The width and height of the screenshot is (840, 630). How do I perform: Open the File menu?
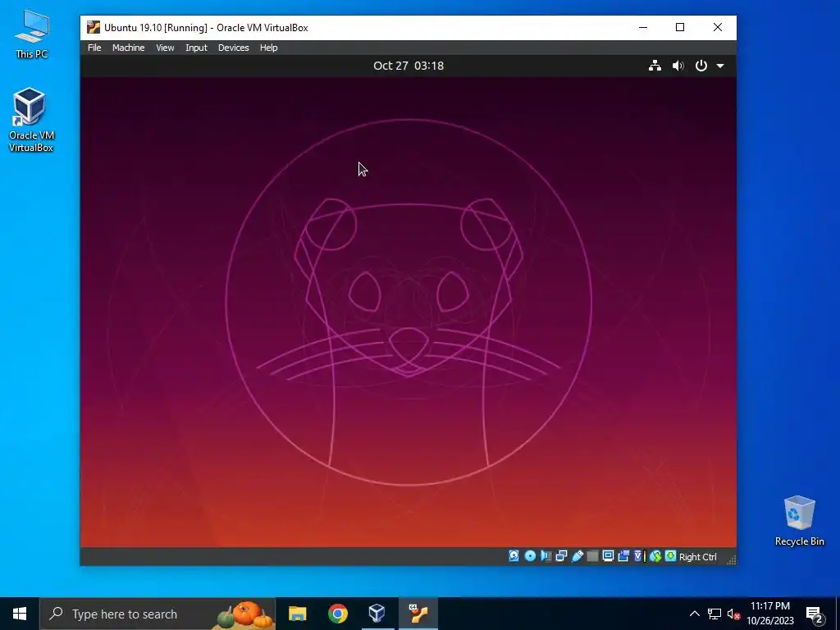[94, 48]
